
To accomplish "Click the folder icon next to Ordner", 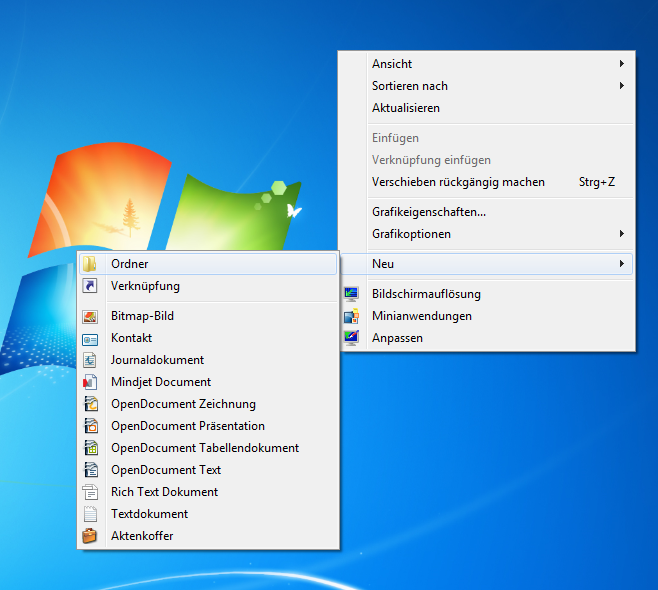I will pos(91,264).
